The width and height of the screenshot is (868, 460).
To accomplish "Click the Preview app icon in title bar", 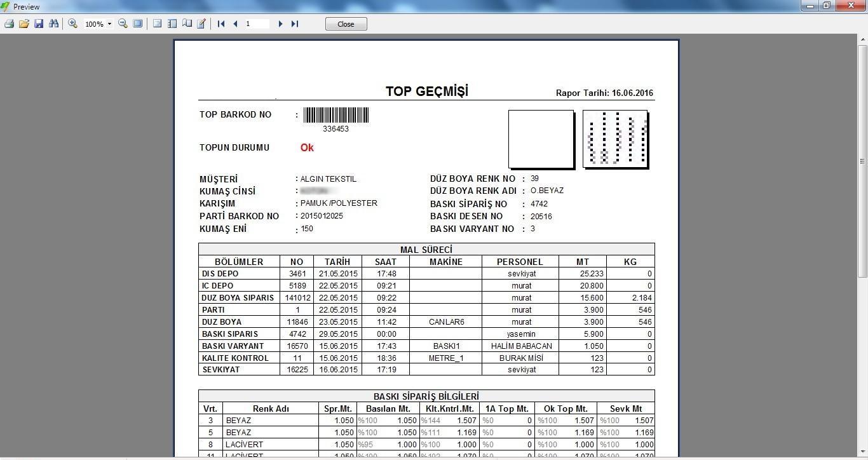I will [x=6, y=6].
